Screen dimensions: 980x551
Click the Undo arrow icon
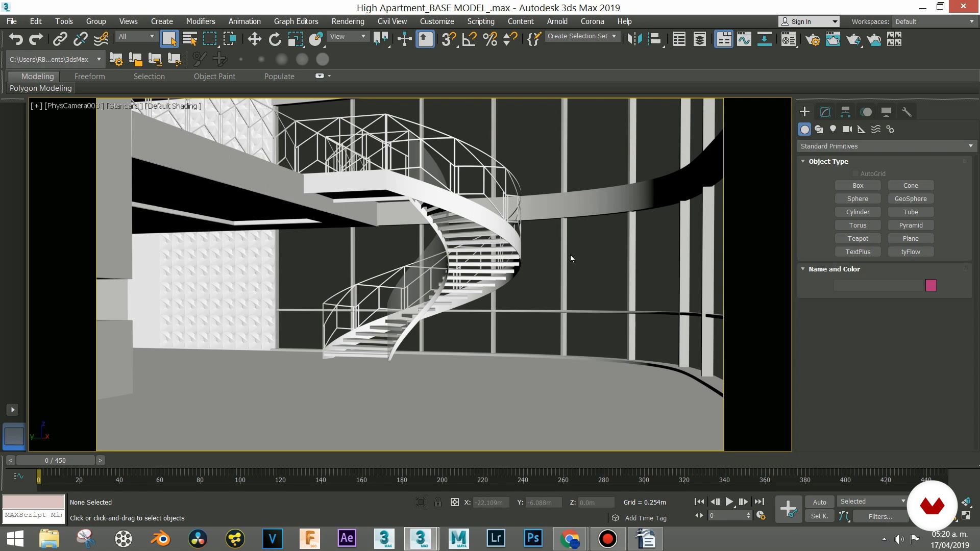coord(16,39)
